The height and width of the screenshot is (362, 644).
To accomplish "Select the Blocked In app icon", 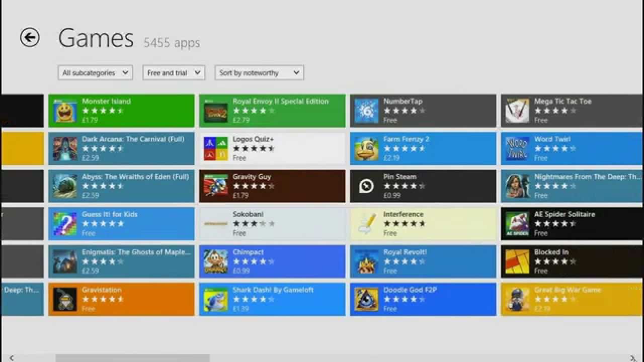I will click(518, 261).
